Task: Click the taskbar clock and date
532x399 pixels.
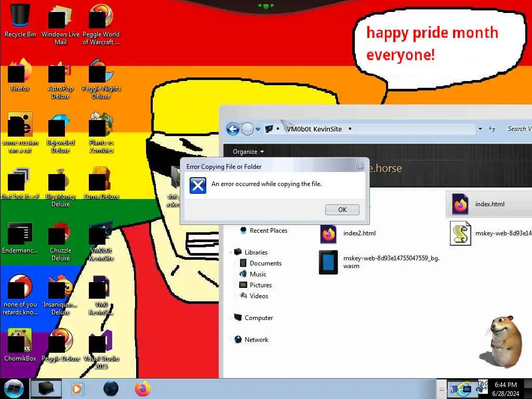Action: (x=506, y=389)
